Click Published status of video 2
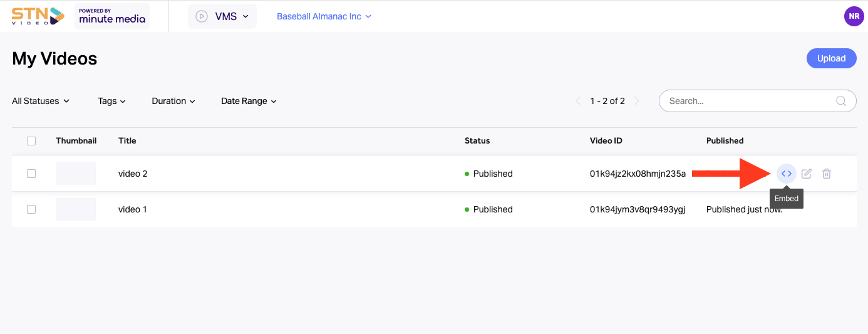868x334 pixels. pos(488,174)
